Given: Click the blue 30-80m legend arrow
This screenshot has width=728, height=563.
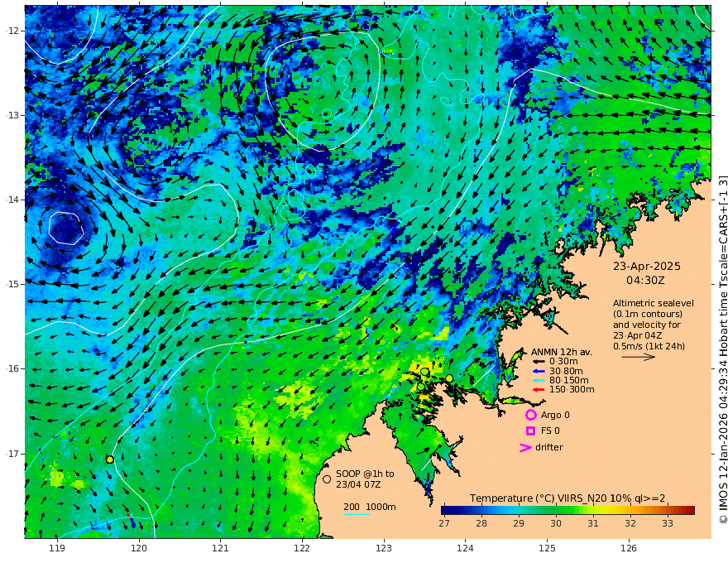Looking at the screenshot, I should pyautogui.click(x=539, y=371).
